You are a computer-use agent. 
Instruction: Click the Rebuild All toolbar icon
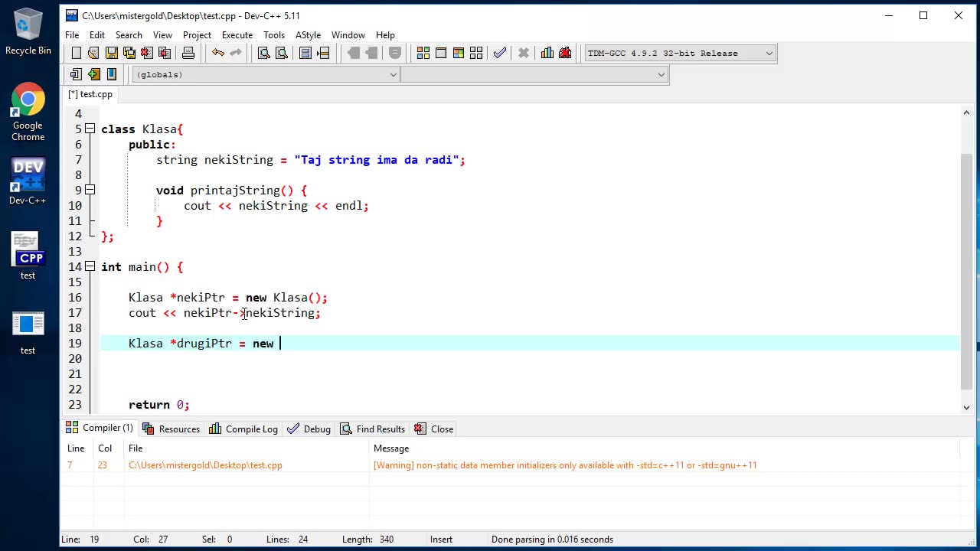(476, 53)
